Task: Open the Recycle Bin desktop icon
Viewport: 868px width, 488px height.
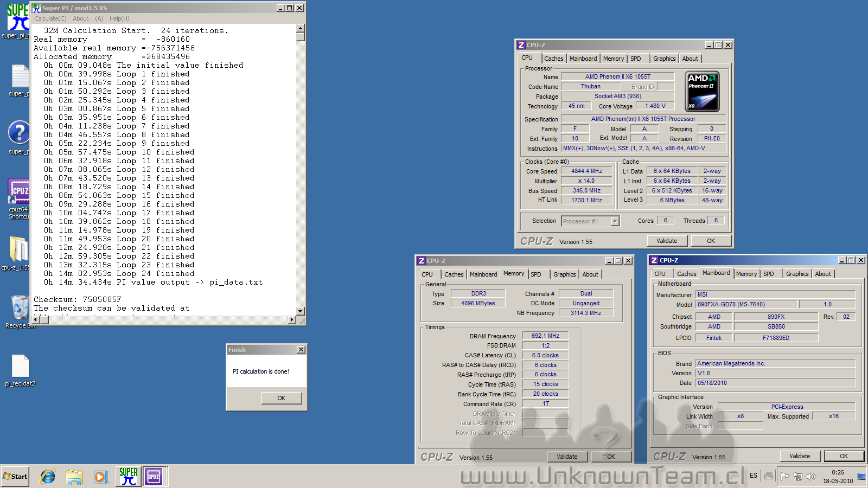Action: point(20,312)
